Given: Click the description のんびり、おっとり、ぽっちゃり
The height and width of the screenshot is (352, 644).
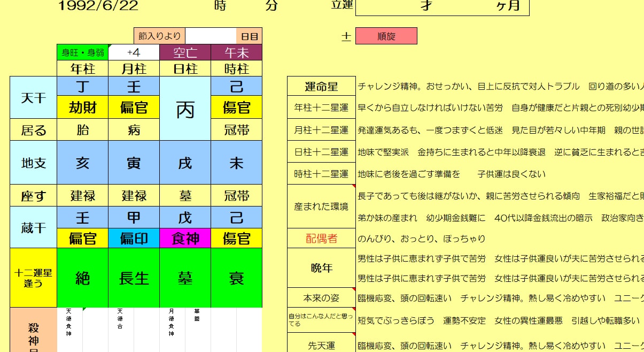Looking at the screenshot, I should click(x=421, y=239).
